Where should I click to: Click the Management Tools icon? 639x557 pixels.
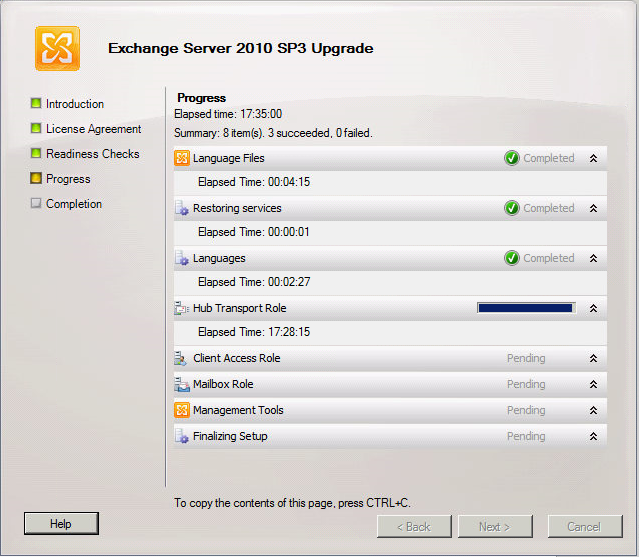click(x=182, y=410)
